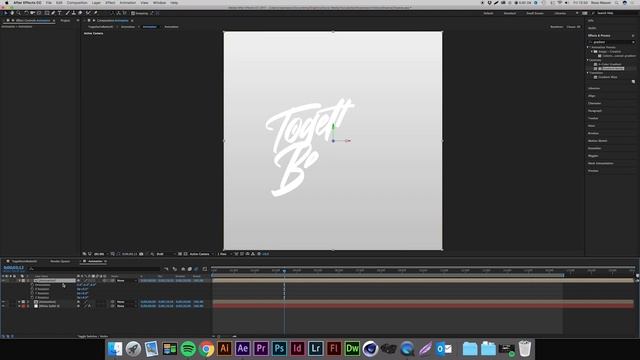Switch to the Standard workspace
Screen dimensions: 640x360
point(510,13)
